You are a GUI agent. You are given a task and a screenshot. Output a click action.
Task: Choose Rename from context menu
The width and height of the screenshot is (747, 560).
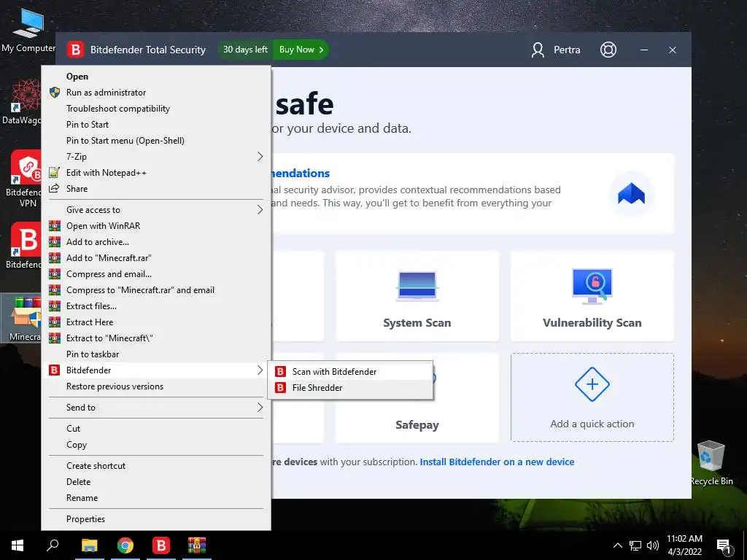pos(156,498)
